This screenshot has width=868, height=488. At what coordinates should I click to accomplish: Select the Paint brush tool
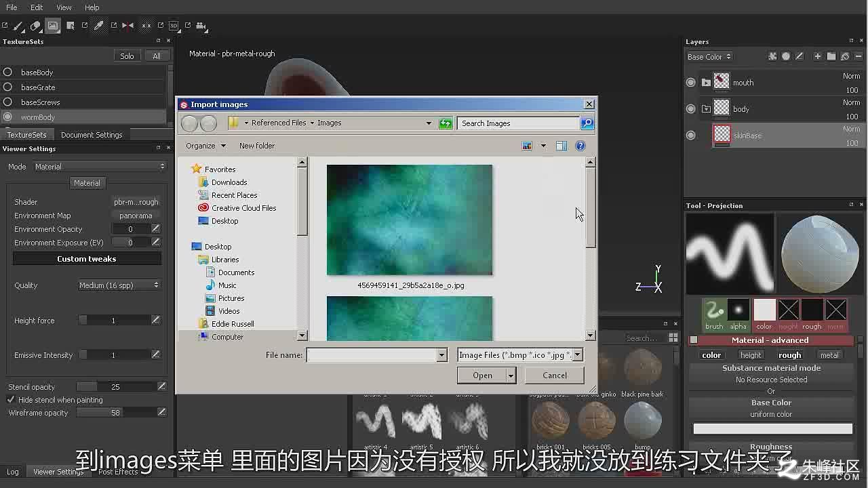pos(18,26)
